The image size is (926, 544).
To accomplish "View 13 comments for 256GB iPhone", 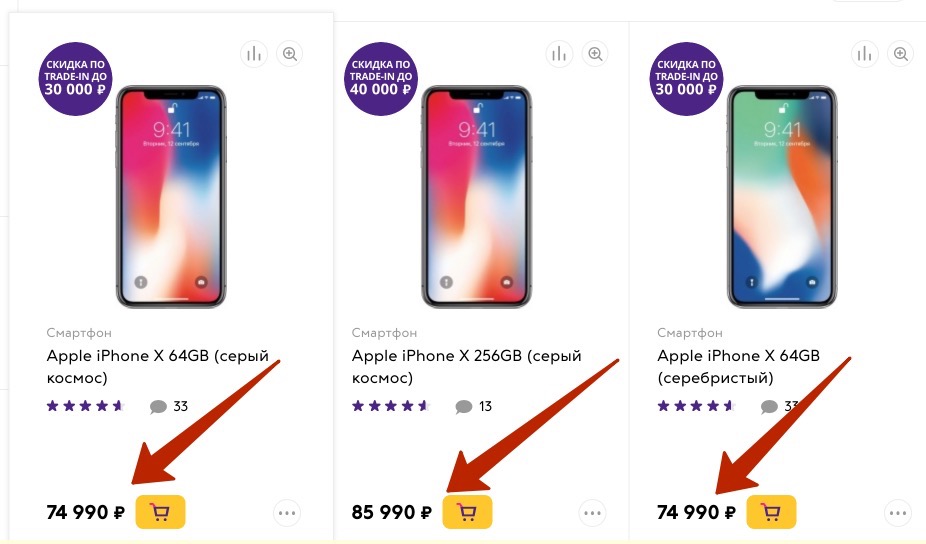I will click(474, 407).
